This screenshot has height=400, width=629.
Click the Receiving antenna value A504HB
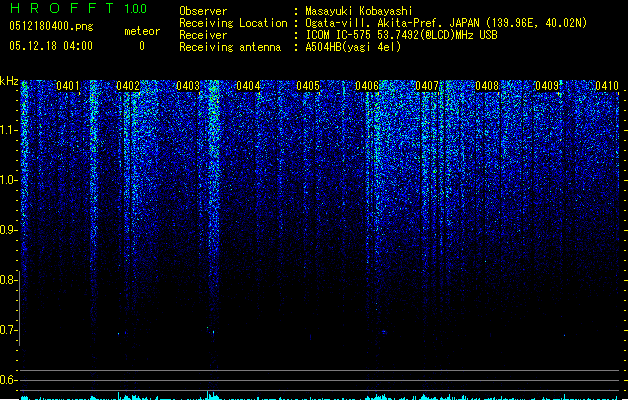(323, 47)
